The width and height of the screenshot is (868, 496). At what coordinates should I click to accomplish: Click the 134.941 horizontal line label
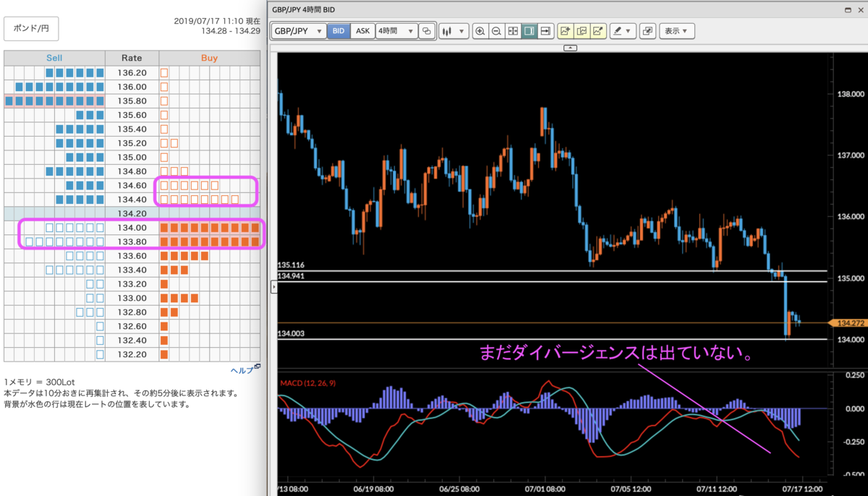[x=290, y=275]
